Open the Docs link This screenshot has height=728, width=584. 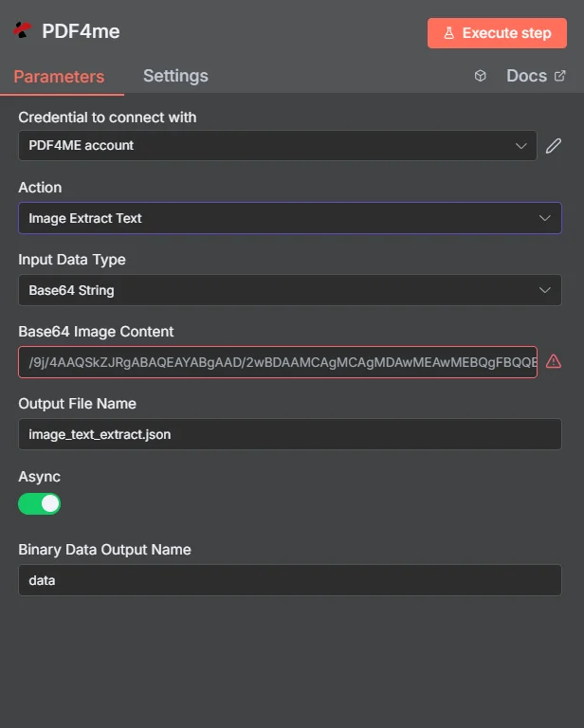coord(526,76)
